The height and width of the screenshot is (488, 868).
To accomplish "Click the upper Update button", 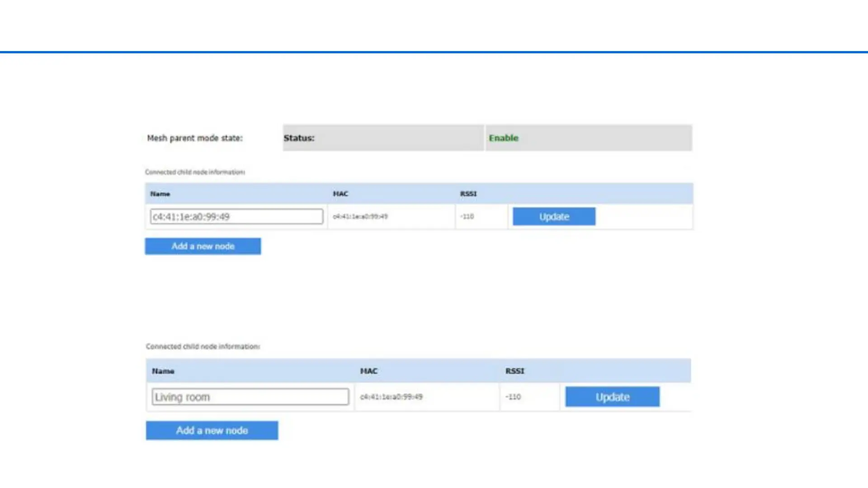I will click(x=554, y=216).
